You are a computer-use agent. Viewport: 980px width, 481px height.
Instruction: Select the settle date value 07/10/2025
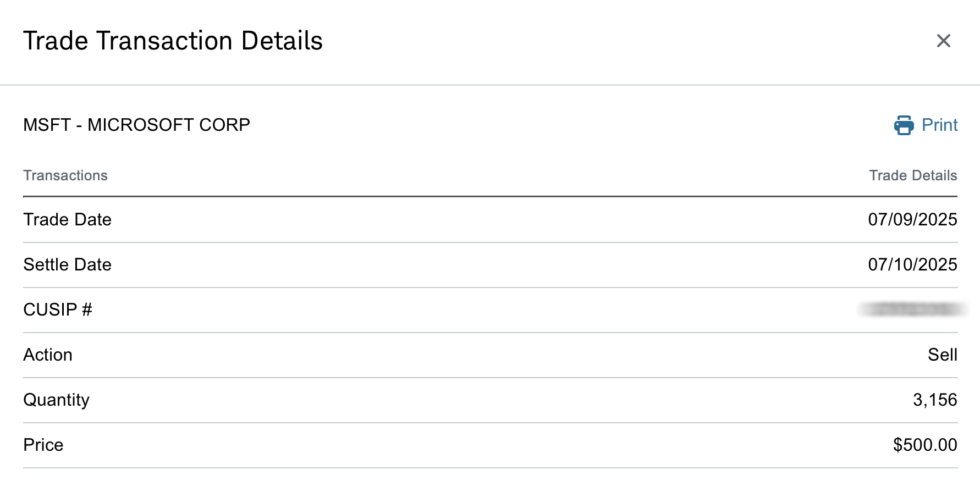(x=912, y=265)
